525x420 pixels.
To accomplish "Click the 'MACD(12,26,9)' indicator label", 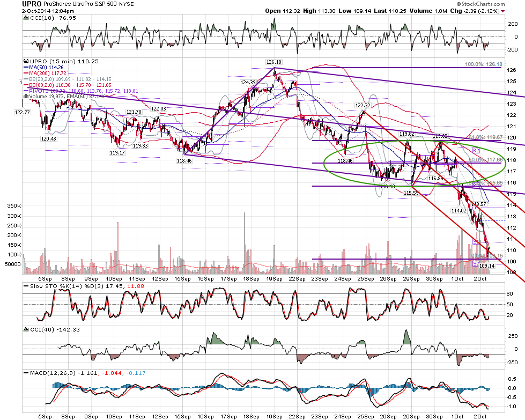I will [x=52, y=373].
